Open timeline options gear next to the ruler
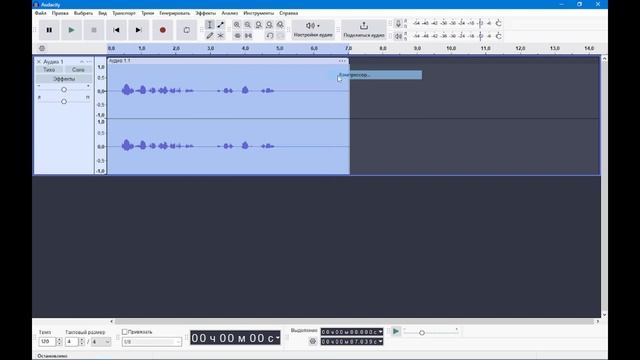The image size is (640, 360). coord(42,48)
